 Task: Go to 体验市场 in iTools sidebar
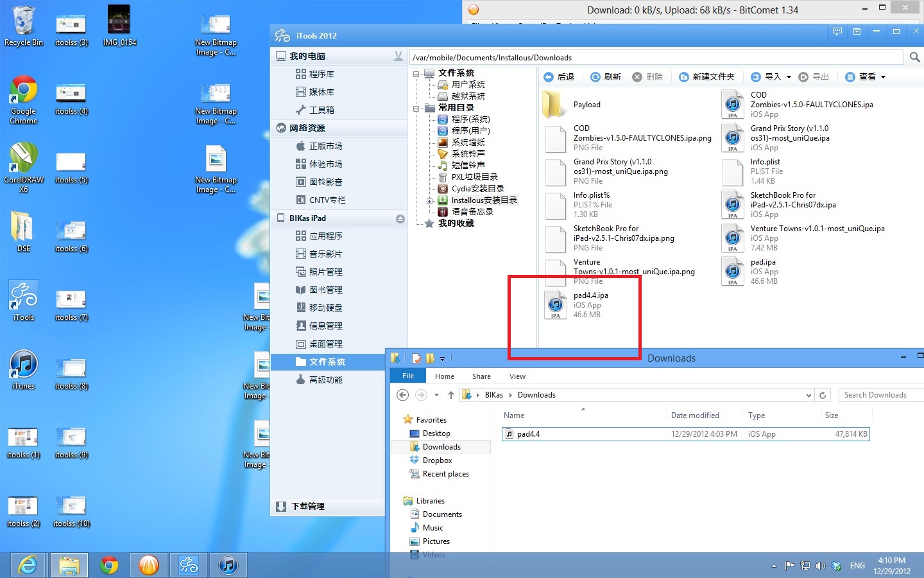[319, 164]
